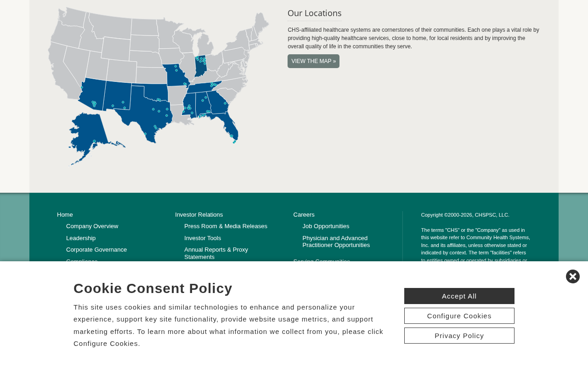Viewport: 588px width, 368px height.
Task: Select Indiana on the locations map
Action: (200, 67)
